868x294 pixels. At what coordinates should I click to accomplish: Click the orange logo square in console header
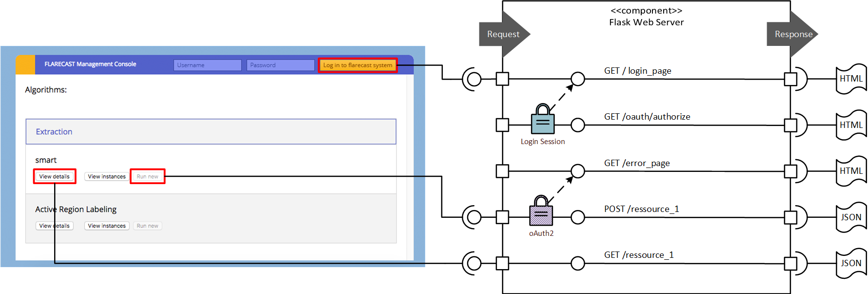click(25, 64)
